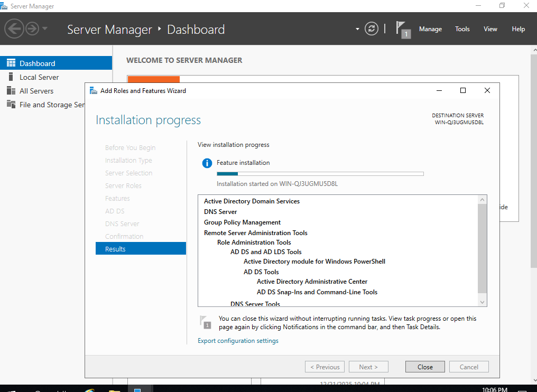Click the Close button at the wizard bottom

[425, 367]
